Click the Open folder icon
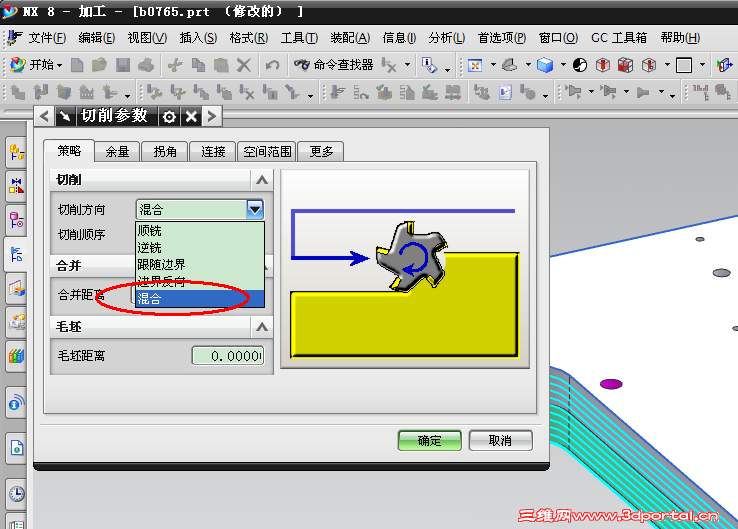738x529 pixels. 99,65
